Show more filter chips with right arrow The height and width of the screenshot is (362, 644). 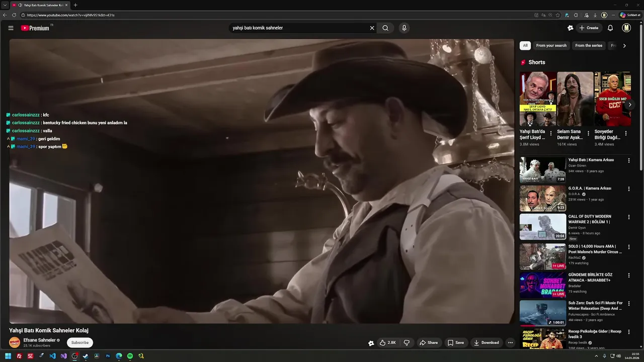[624, 46]
